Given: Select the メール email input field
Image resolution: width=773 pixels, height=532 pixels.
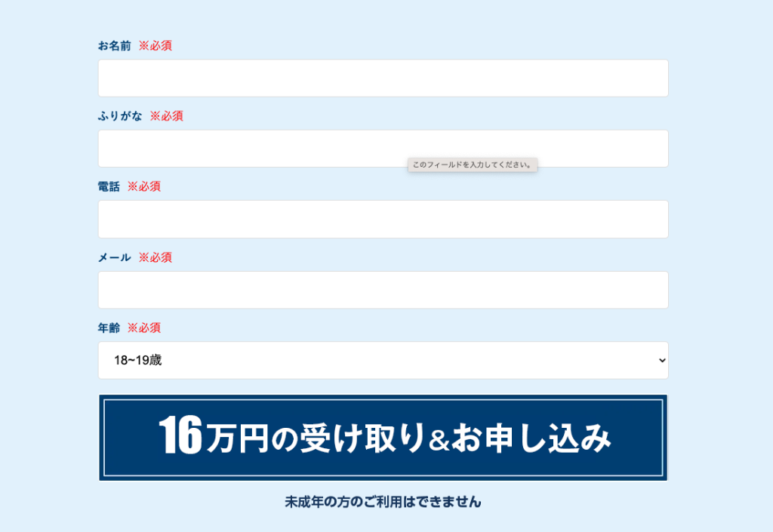Looking at the screenshot, I should (383, 290).
